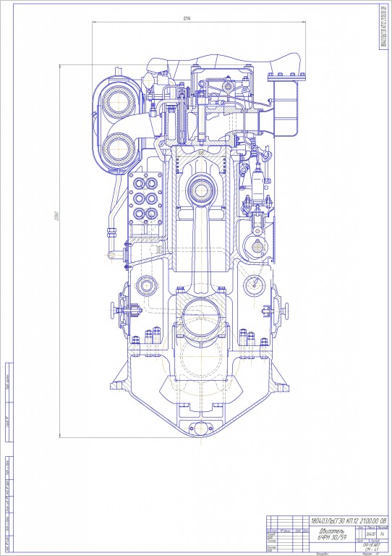Image resolution: width=392 pixels, height=556 pixels.
Task: Click the rotated drawing code at top right
Action: click(x=383, y=28)
